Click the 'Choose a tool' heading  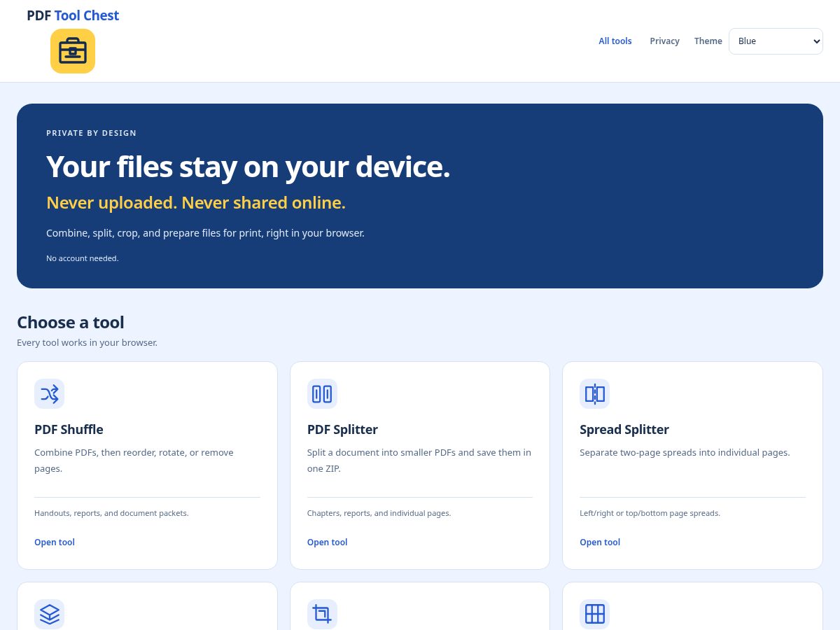(x=71, y=323)
